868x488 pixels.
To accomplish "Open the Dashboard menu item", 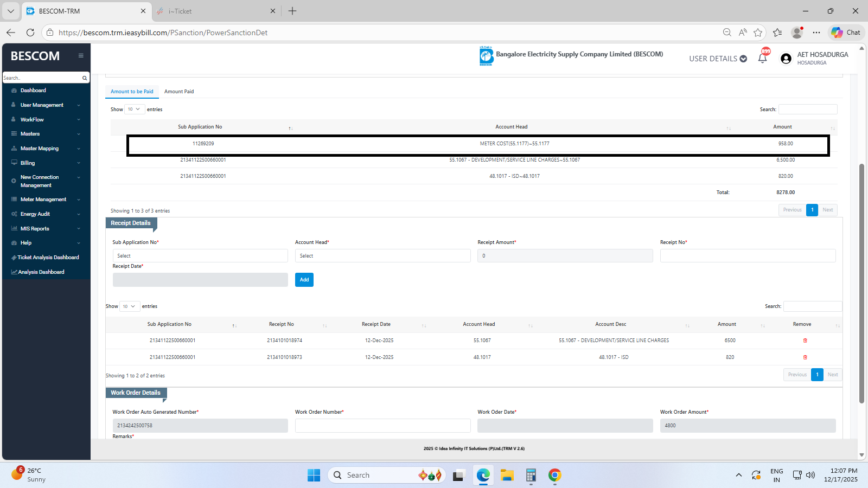I will (33, 91).
